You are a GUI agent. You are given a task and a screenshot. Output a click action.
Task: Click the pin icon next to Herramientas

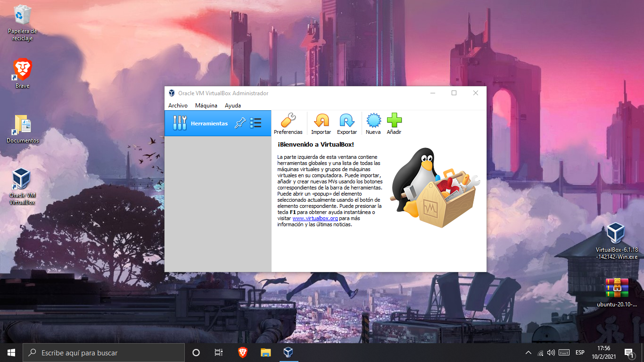(x=240, y=123)
